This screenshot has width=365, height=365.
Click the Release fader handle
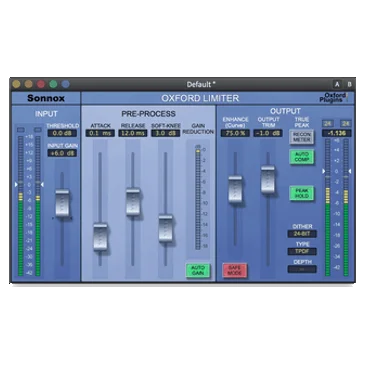pyautogui.click(x=133, y=202)
